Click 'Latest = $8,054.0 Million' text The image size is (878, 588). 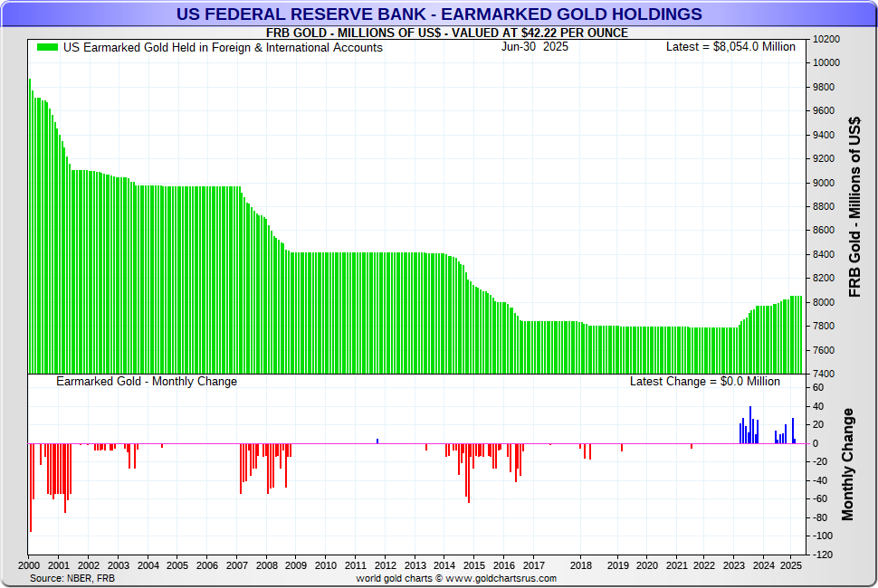(x=730, y=46)
